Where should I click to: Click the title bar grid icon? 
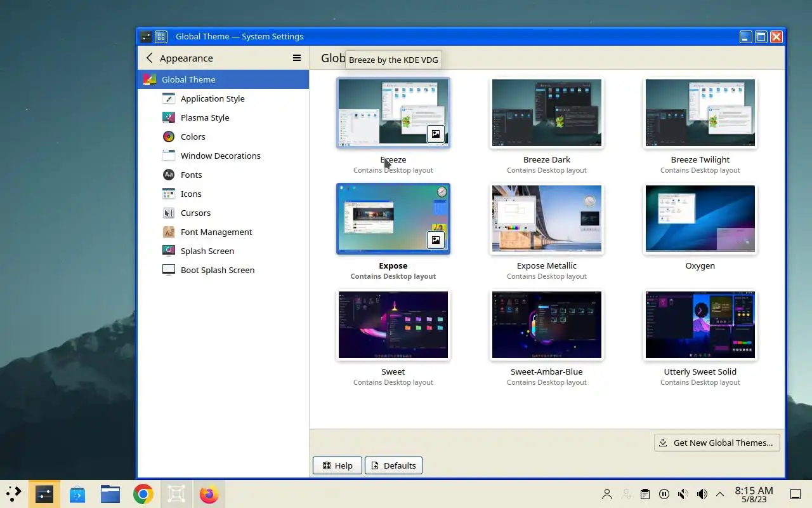pyautogui.click(x=161, y=37)
